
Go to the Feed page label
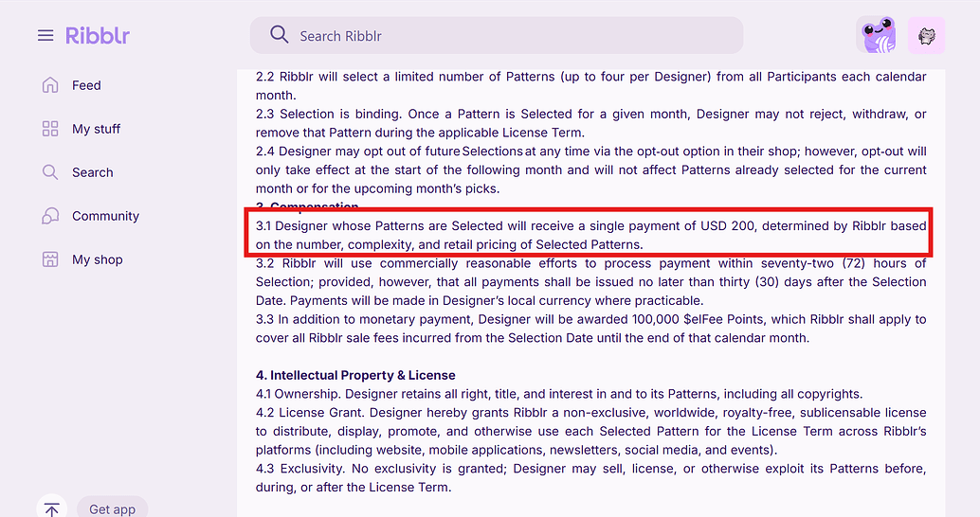coord(86,85)
